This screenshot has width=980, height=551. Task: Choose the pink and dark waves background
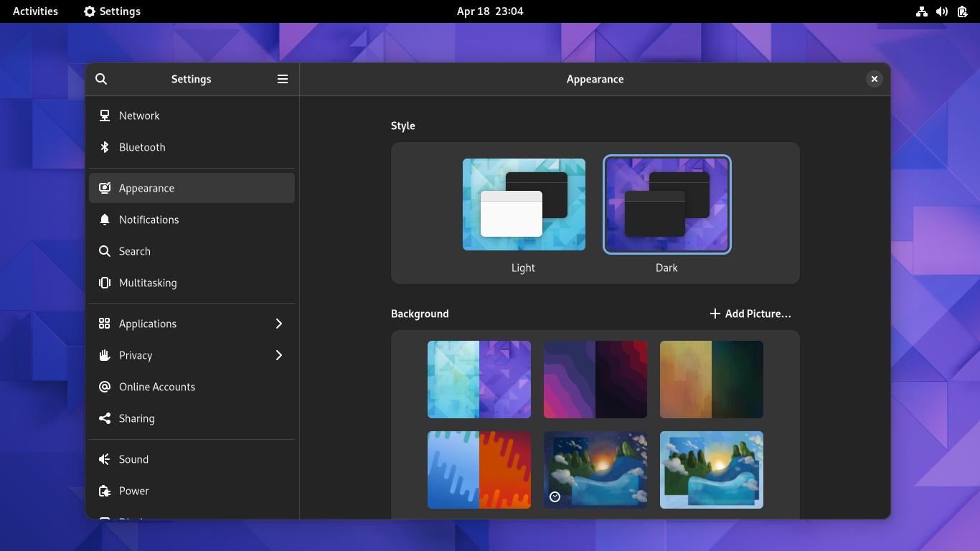coord(595,380)
